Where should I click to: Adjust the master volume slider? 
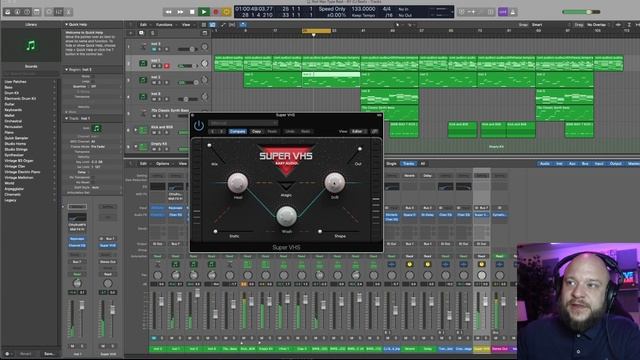pyautogui.click(x=581, y=12)
